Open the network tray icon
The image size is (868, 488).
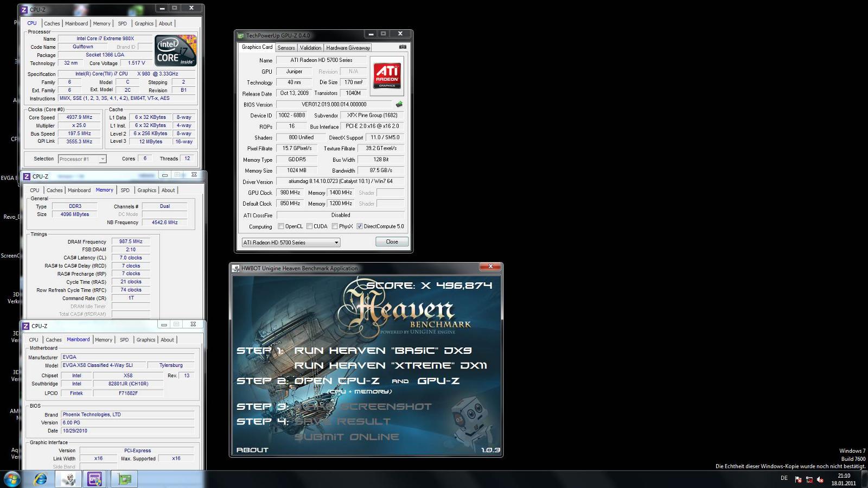click(x=809, y=479)
